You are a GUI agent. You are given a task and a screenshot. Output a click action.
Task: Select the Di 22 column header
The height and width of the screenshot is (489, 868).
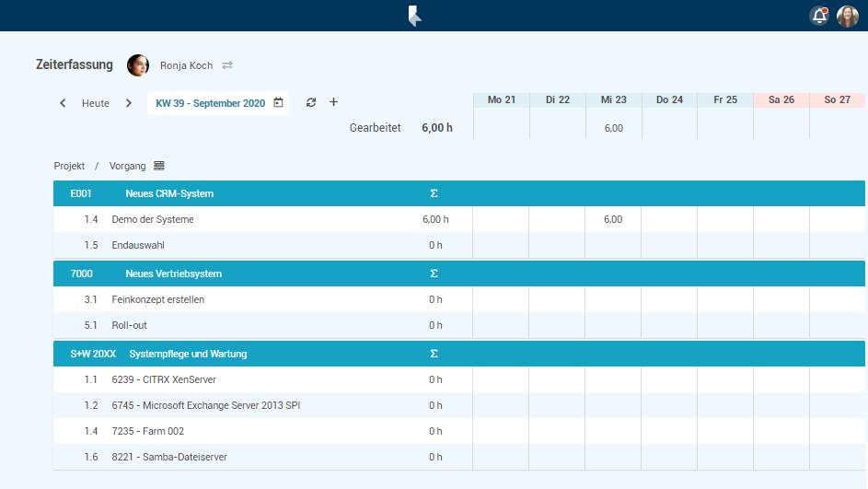558,99
